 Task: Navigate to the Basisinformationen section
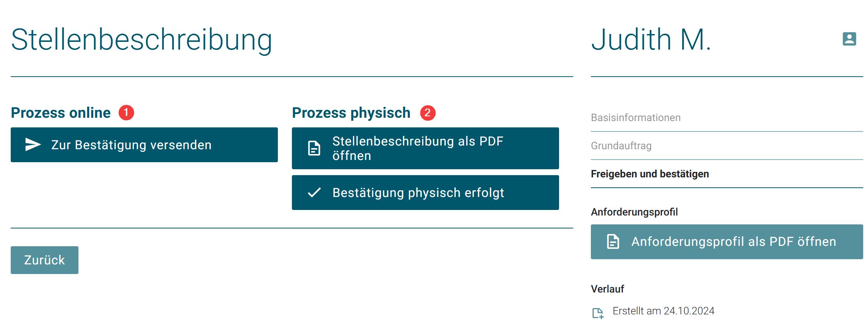coord(636,118)
